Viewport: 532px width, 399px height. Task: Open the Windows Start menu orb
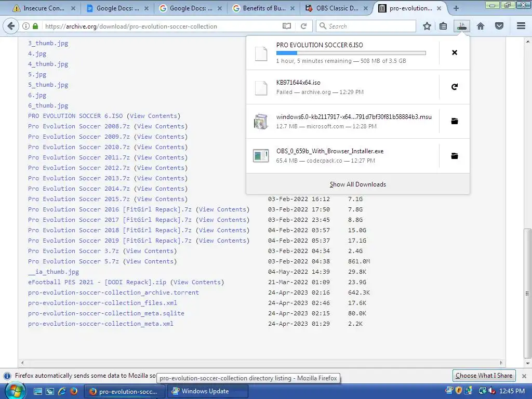(x=15, y=391)
